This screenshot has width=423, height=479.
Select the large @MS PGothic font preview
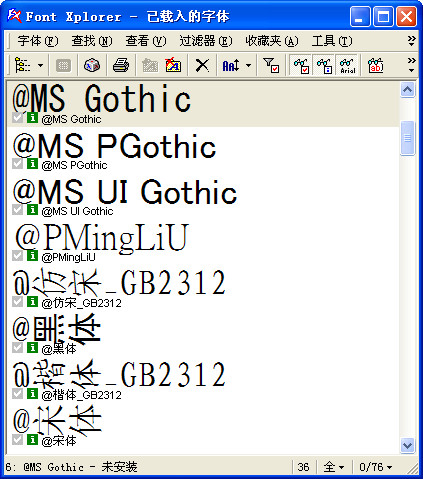click(x=114, y=146)
